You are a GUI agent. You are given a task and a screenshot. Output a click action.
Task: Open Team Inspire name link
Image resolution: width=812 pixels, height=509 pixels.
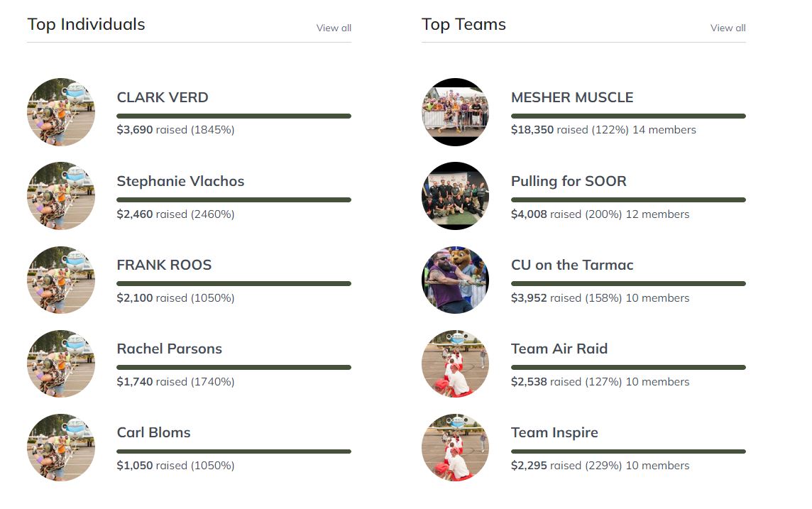tap(554, 432)
